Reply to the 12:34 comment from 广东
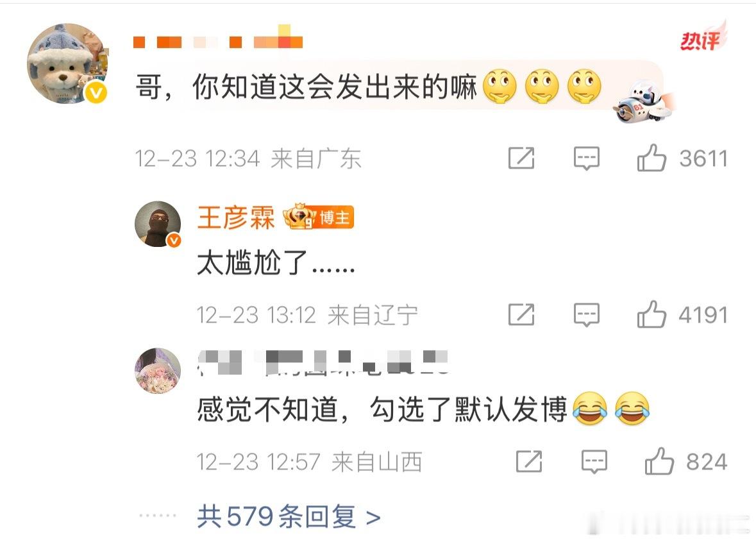Viewport: 756px width, 542px height. click(x=586, y=158)
